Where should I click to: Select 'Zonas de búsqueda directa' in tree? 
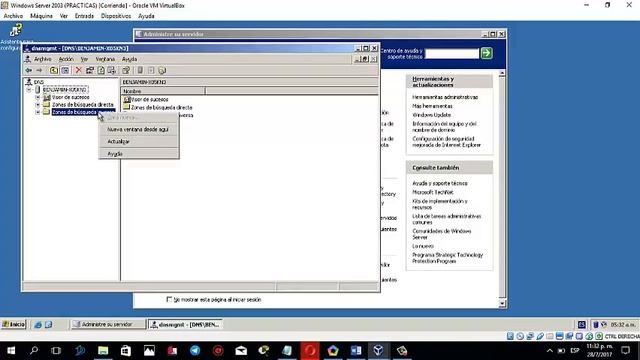pyautogui.click(x=82, y=105)
